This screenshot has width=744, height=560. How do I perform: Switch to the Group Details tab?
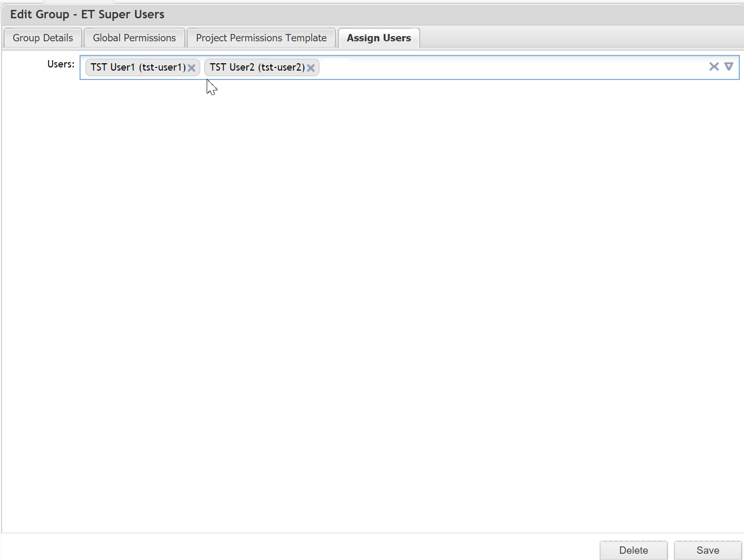coord(43,38)
